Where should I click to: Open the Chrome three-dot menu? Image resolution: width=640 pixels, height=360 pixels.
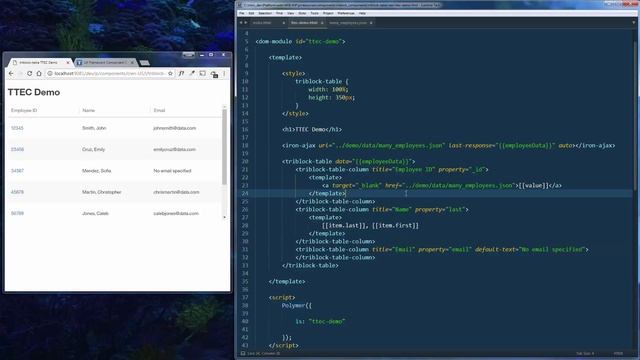coord(224,73)
